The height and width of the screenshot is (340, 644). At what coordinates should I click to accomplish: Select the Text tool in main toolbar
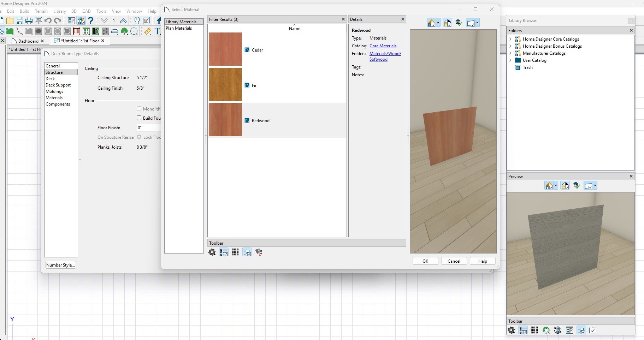(x=157, y=31)
